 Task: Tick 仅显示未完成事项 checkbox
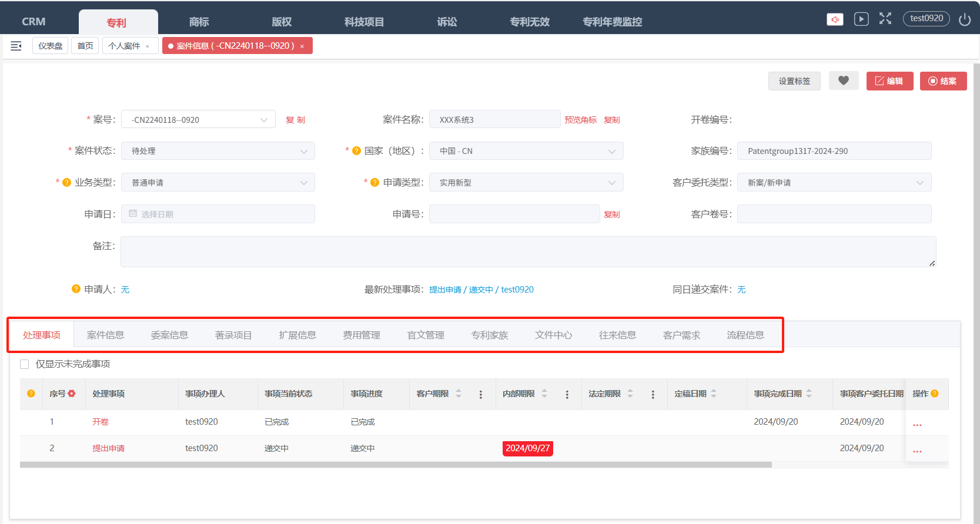[x=25, y=364]
